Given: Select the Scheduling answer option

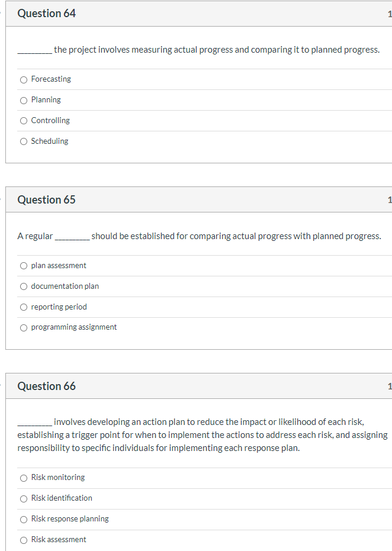Looking at the screenshot, I should coord(23,141).
